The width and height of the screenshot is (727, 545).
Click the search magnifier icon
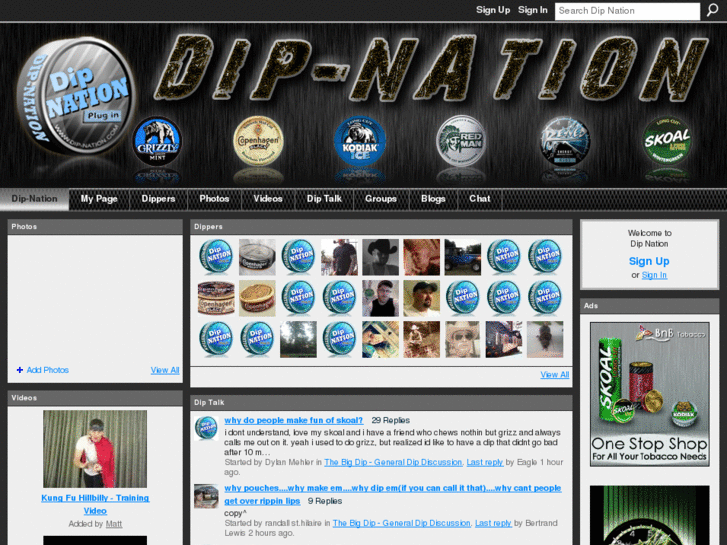coord(713,10)
